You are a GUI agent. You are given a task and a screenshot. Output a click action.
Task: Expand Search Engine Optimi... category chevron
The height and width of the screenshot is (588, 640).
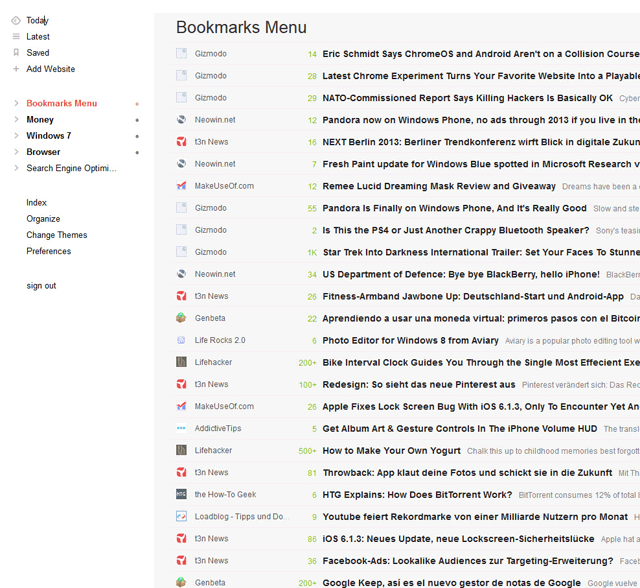tap(16, 168)
